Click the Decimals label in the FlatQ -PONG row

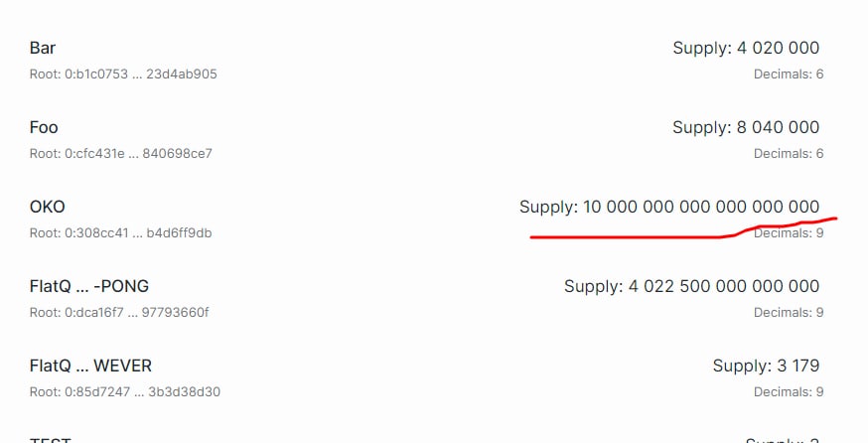click(x=789, y=312)
